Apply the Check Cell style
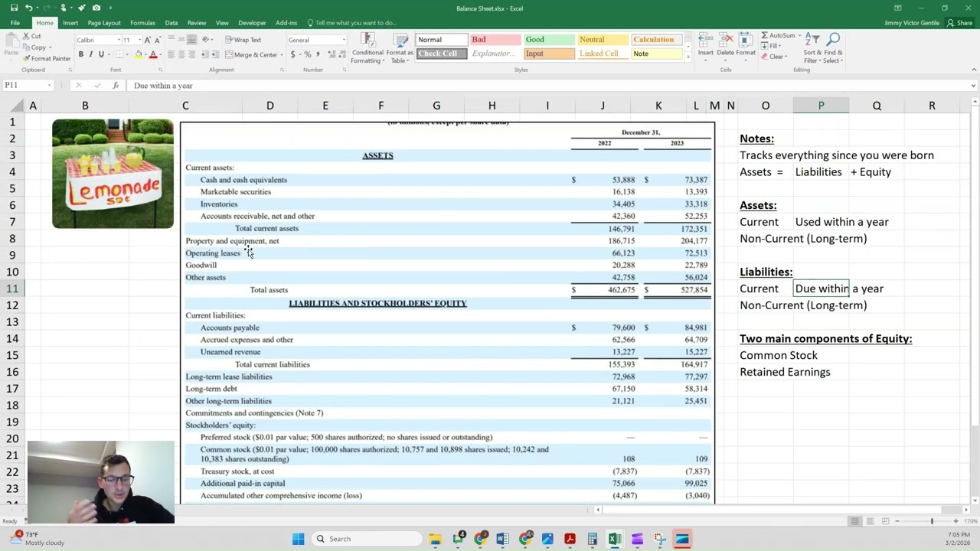Image resolution: width=980 pixels, height=551 pixels. pos(442,54)
